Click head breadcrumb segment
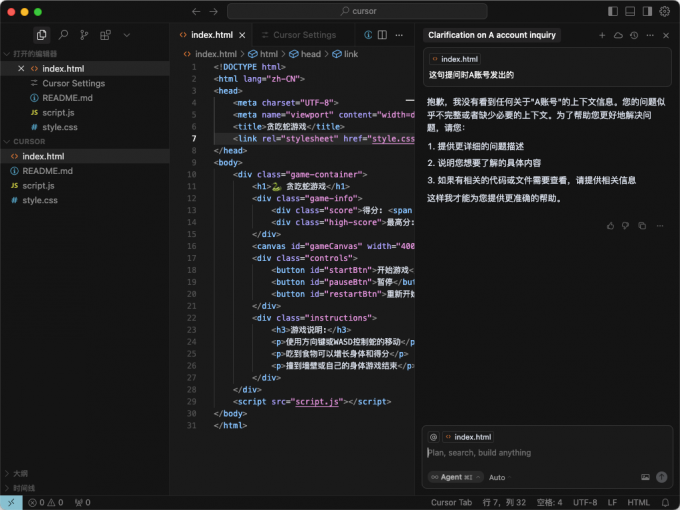The image size is (680, 510). point(305,54)
